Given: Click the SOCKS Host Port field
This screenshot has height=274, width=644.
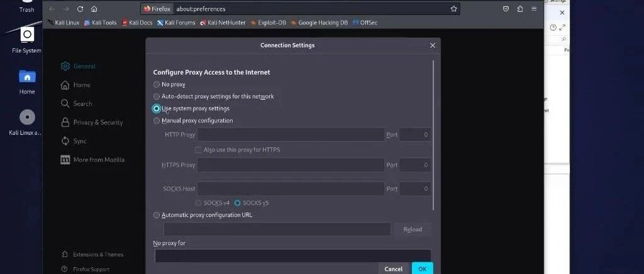Looking at the screenshot, I should (415, 189).
